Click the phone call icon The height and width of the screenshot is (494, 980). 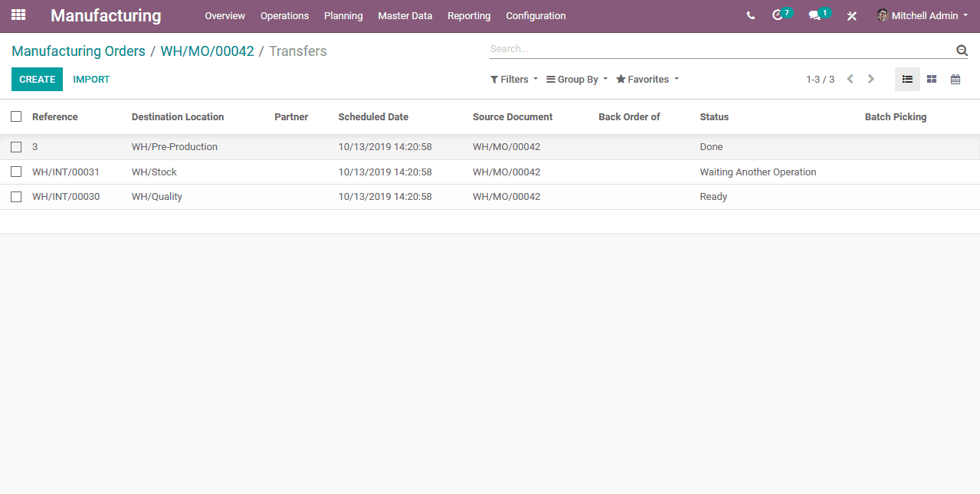[x=750, y=16]
